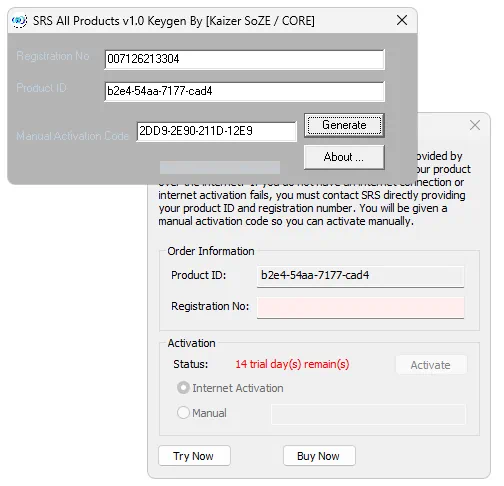Click the keygen app icon in title bar
The image size is (504, 486).
click(19, 21)
